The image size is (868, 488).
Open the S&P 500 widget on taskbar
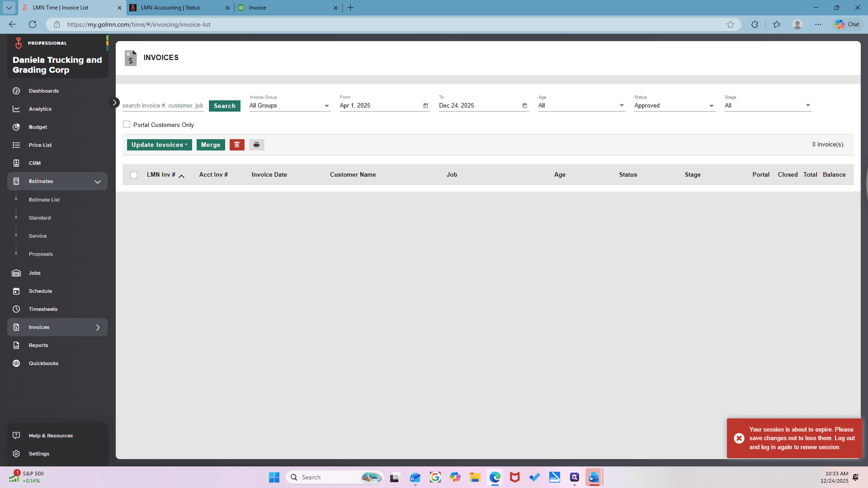coord(26,477)
